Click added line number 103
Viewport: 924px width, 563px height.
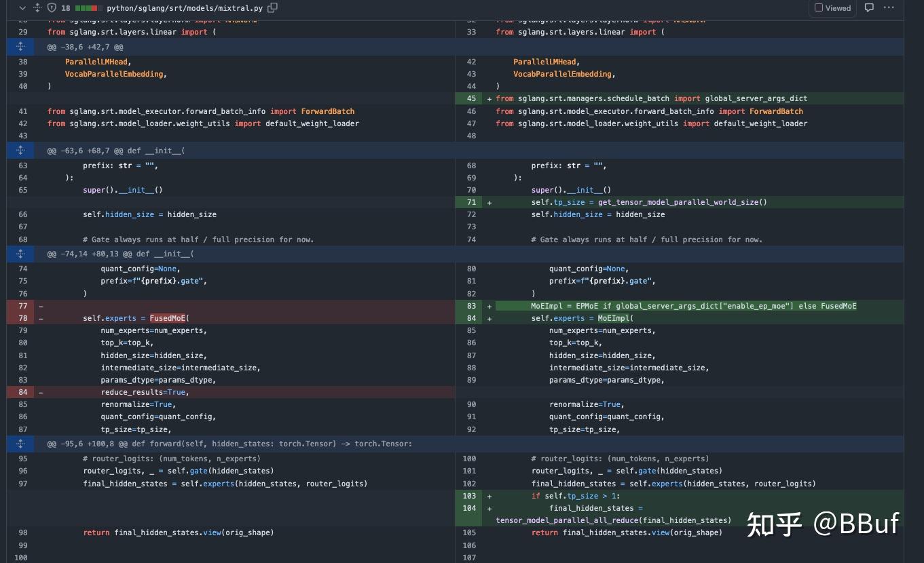(x=469, y=496)
